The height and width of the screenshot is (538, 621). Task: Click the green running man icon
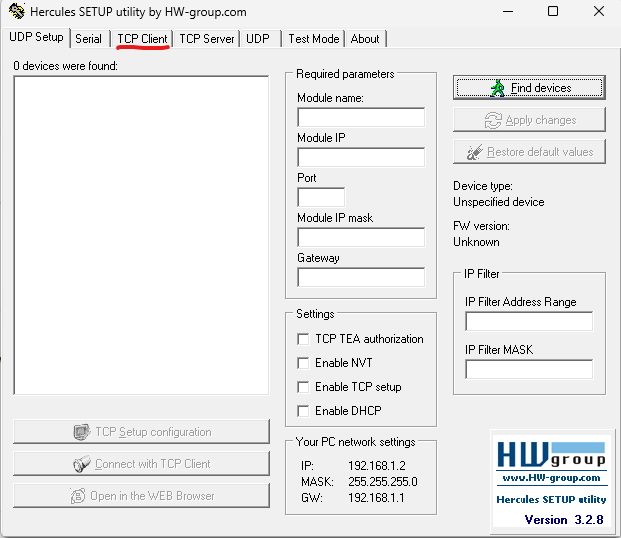(x=498, y=88)
